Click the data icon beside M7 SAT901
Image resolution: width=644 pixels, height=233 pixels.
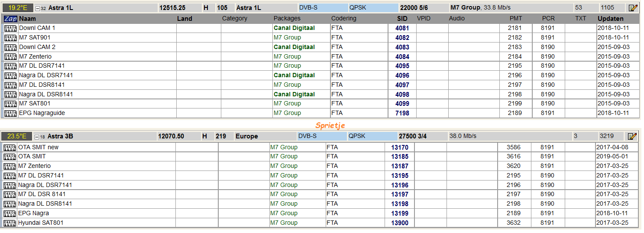10,38
